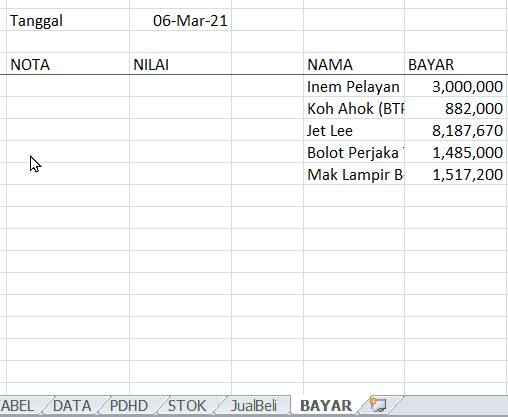508x417 pixels.
Task: Select the Inem Pelayan name cell
Action: pyautogui.click(x=354, y=86)
